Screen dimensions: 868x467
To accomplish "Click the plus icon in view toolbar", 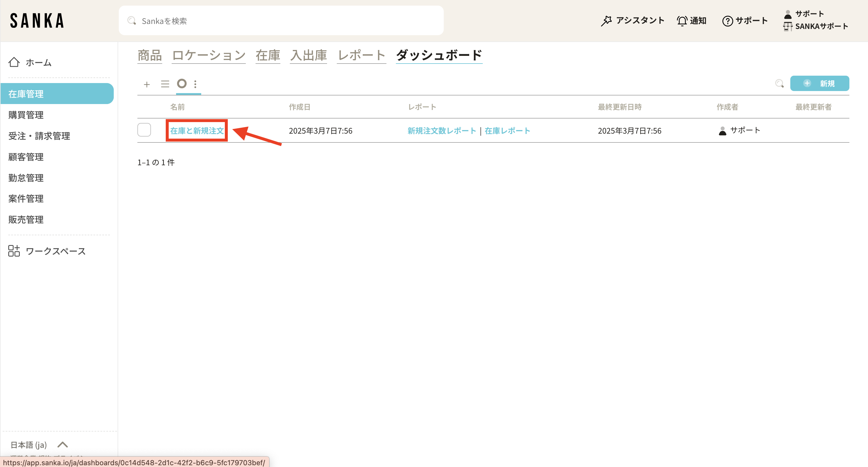I will pos(147,84).
